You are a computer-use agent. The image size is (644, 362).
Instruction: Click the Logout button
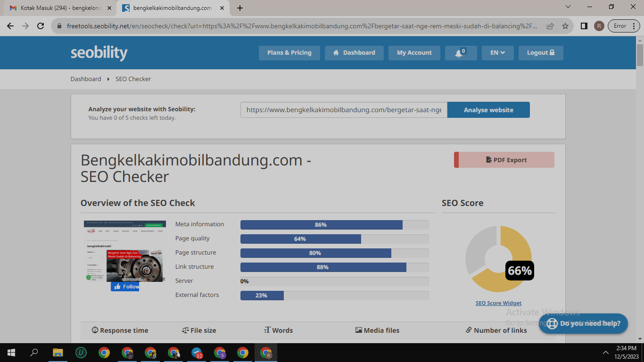point(541,53)
